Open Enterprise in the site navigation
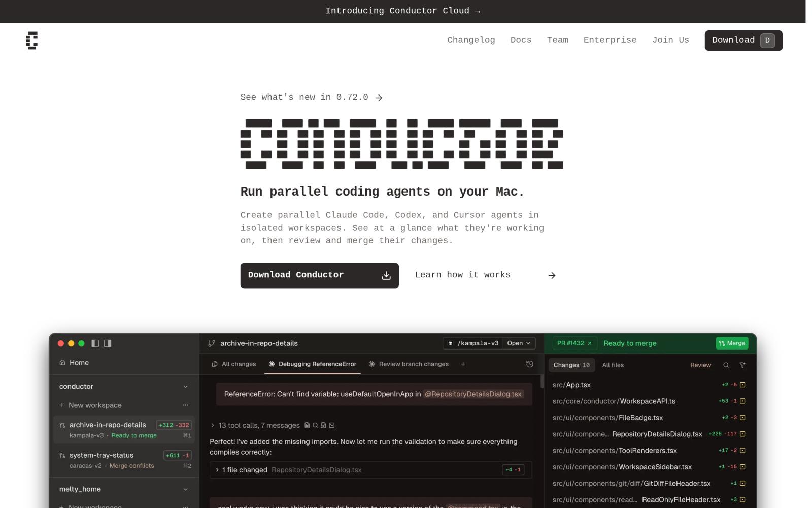 [610, 40]
